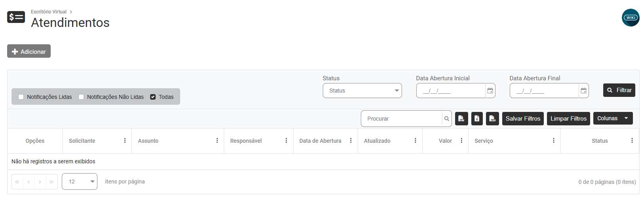The height and width of the screenshot is (208, 644).
Task: Check the Notificações Lidas checkbox
Action: coord(21,97)
